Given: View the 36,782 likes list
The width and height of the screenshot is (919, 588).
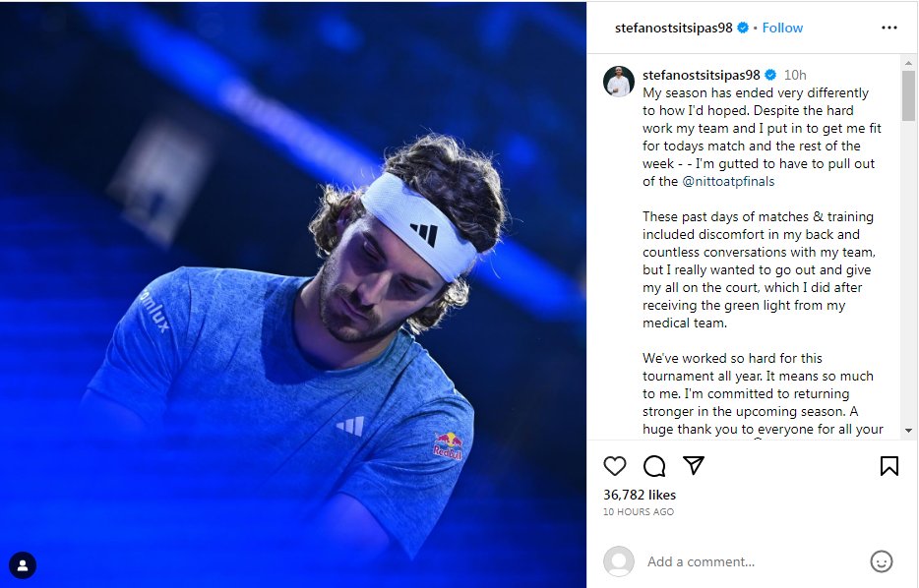Looking at the screenshot, I should pos(640,495).
